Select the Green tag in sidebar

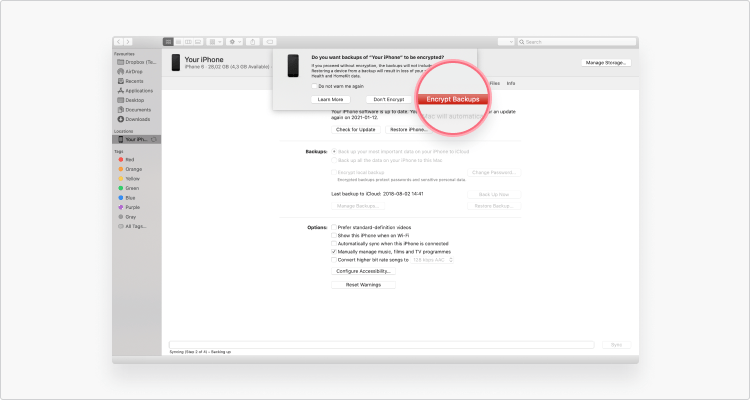pyautogui.click(x=129, y=189)
